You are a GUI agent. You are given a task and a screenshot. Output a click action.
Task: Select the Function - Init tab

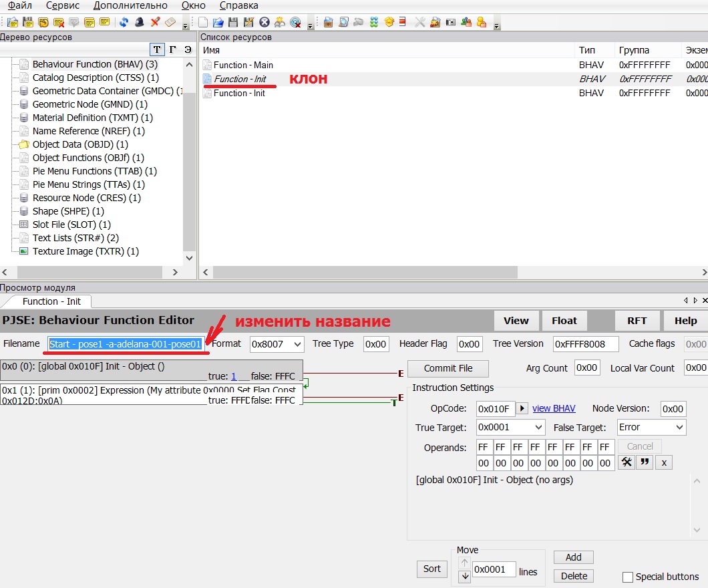[x=51, y=301]
